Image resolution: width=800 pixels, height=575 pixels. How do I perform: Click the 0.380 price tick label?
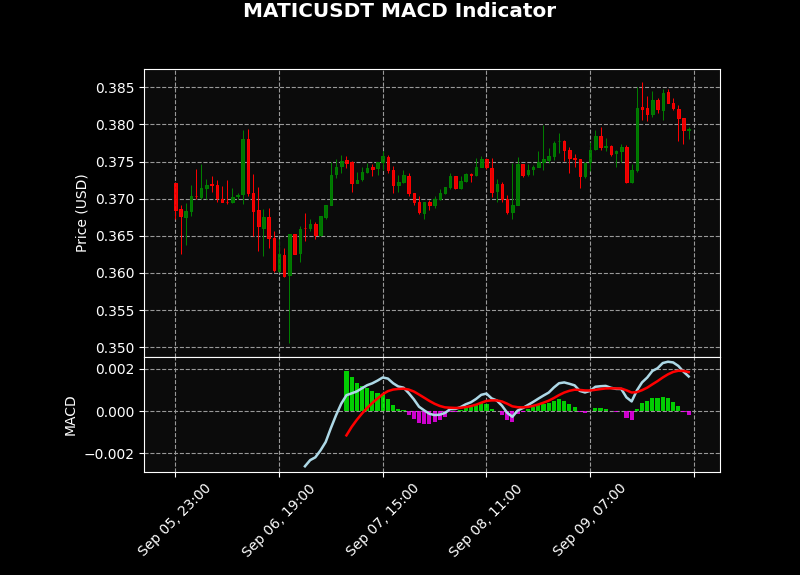[115, 125]
